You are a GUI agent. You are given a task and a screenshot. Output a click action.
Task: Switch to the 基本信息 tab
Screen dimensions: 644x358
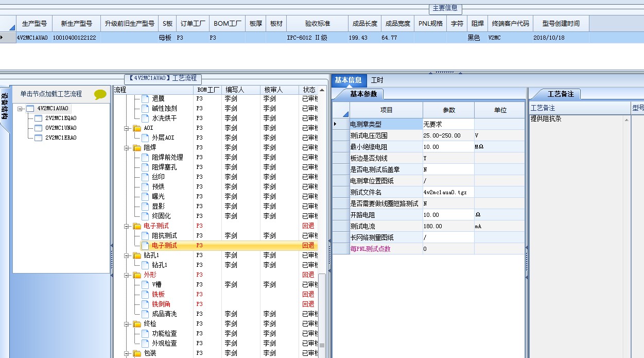[349, 80]
